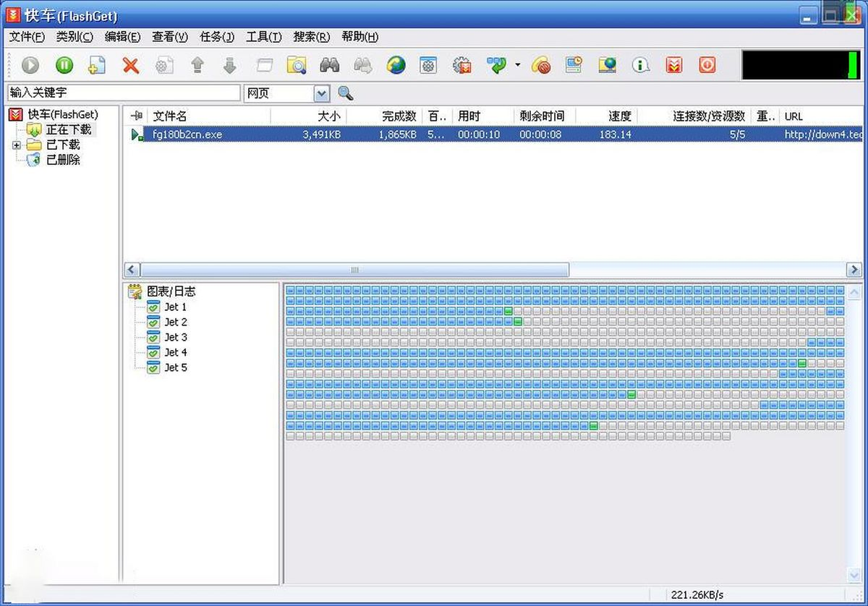Open the globe browser icon in toolbar

click(x=396, y=65)
